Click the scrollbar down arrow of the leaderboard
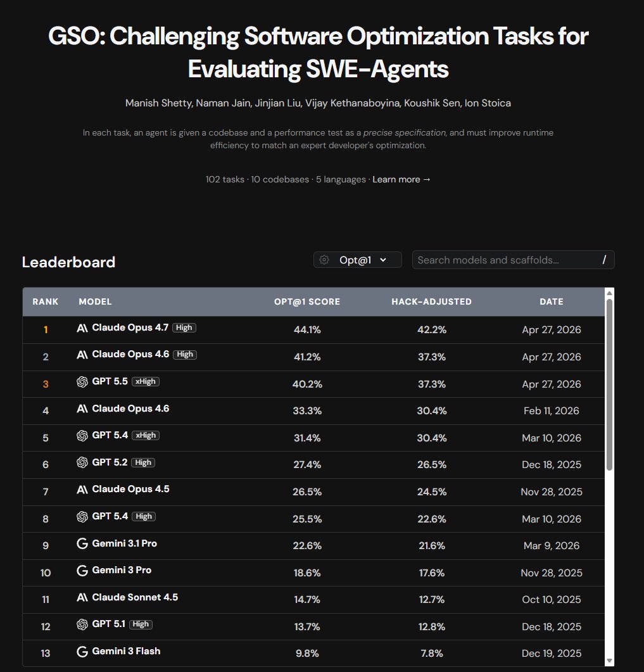 [609, 661]
